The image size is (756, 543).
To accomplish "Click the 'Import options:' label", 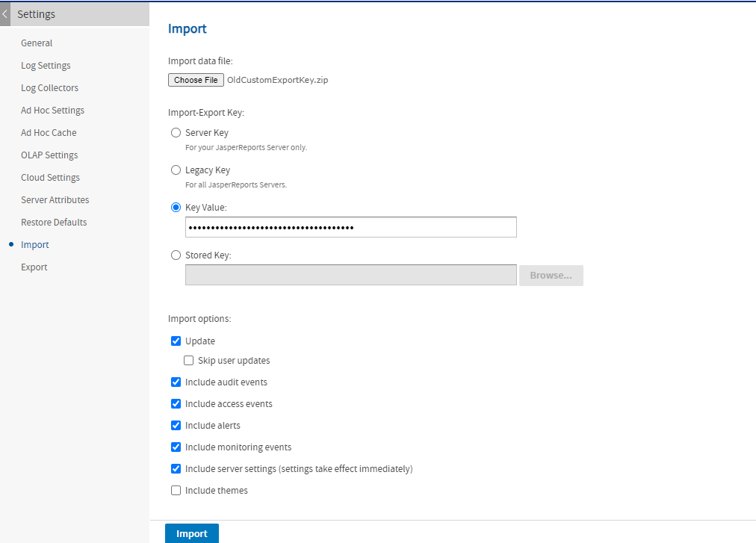I will point(199,319).
